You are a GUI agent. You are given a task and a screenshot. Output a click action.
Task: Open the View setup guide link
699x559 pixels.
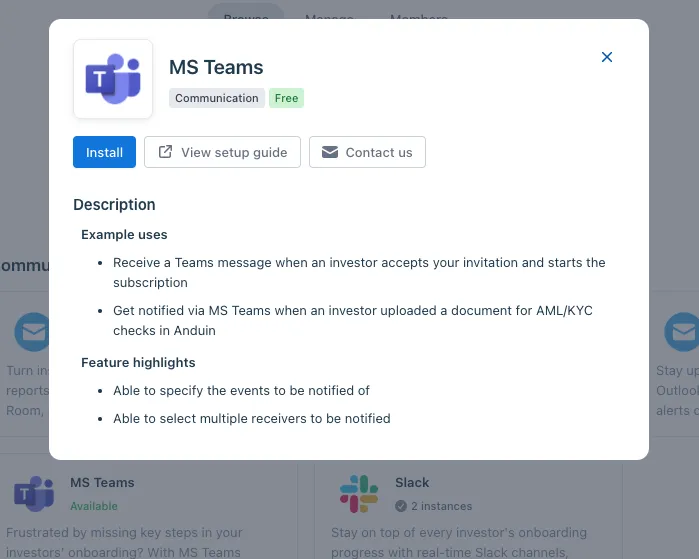(x=222, y=152)
